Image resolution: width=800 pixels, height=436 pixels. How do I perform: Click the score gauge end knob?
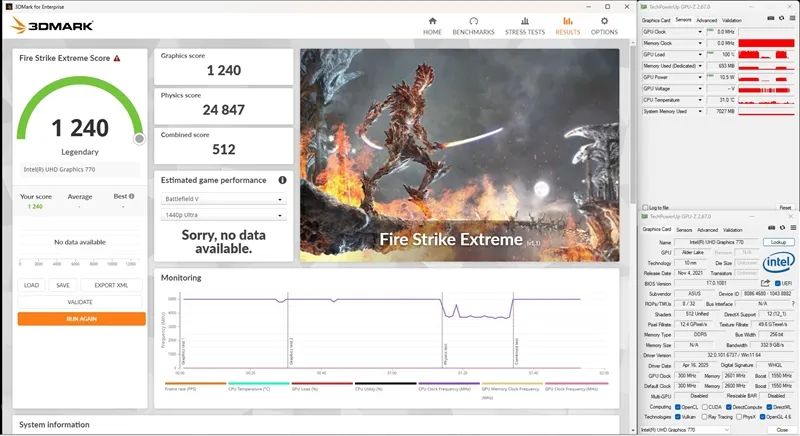tap(139, 138)
